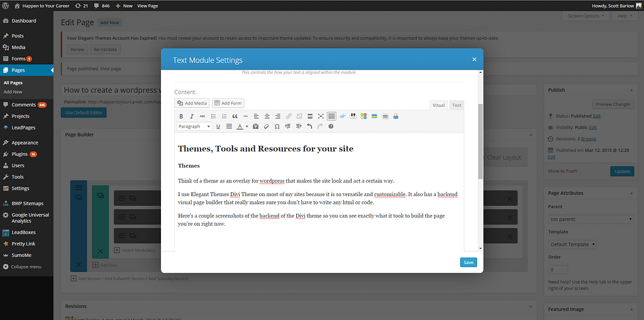Viewport: 644px width, 320px height.
Task: Open the Default Template dropdown
Action: click(x=572, y=245)
